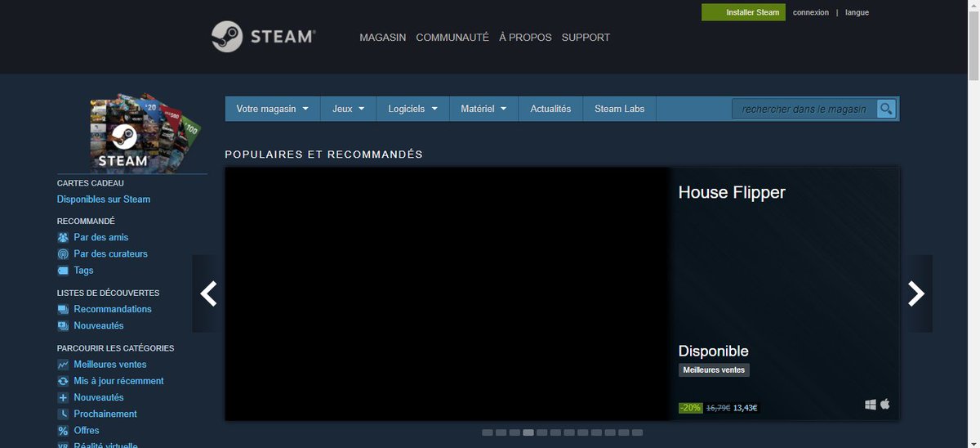Select the last carousel pagination dot
The width and height of the screenshot is (980, 448).
[638, 432]
